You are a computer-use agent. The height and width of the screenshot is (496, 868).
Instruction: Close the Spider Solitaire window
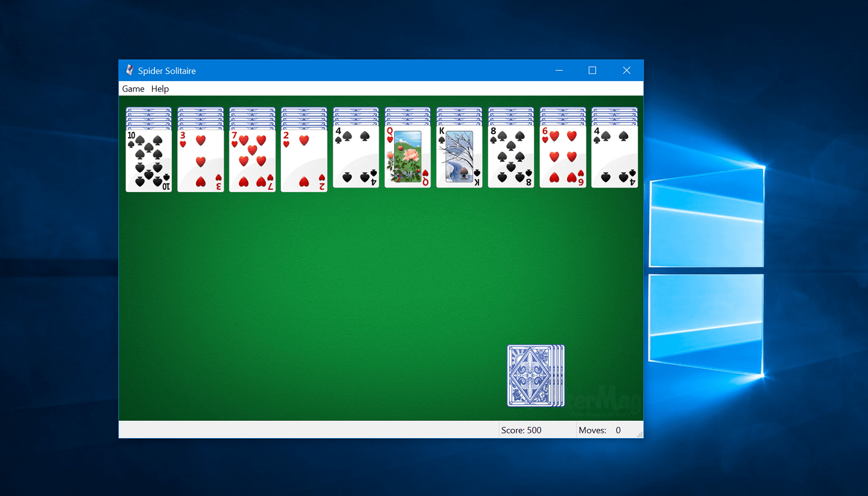(626, 70)
